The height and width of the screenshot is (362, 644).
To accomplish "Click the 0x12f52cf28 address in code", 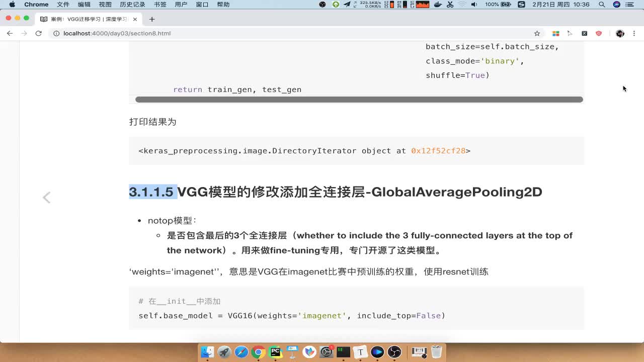I will click(438, 151).
